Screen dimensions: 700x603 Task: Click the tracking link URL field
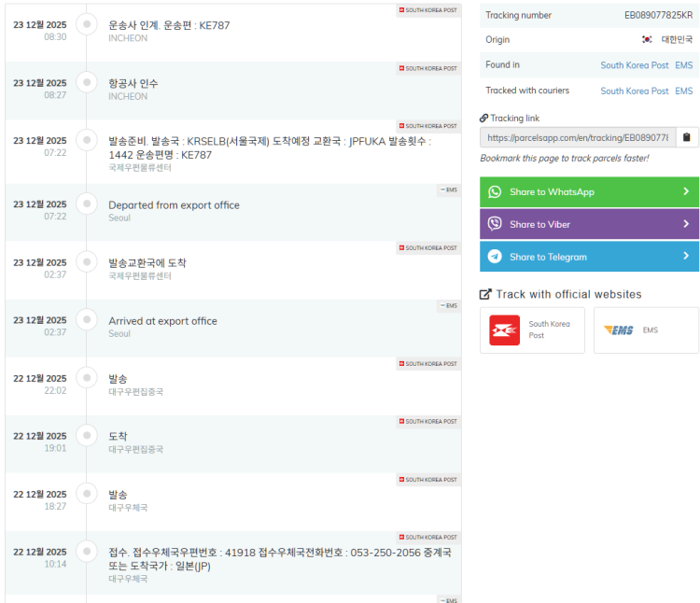pos(577,137)
